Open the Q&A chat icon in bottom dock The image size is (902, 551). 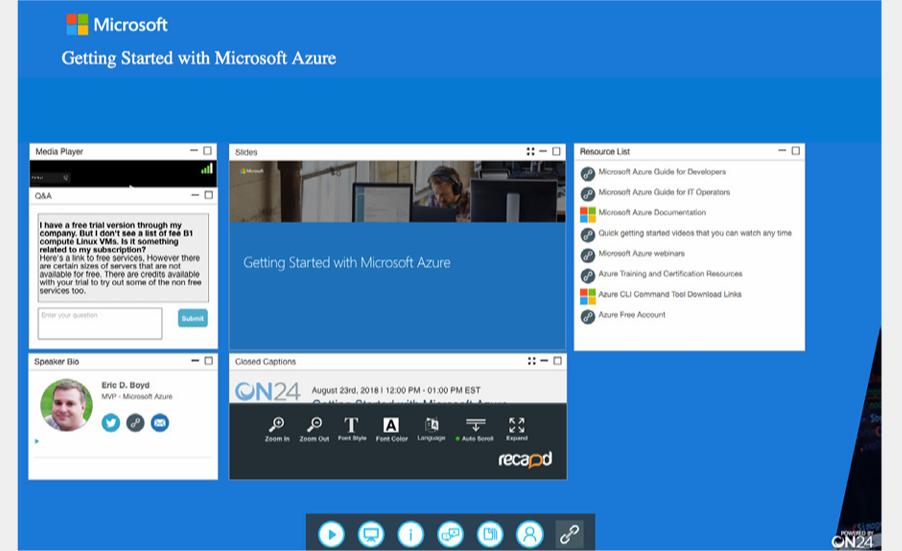(450, 534)
